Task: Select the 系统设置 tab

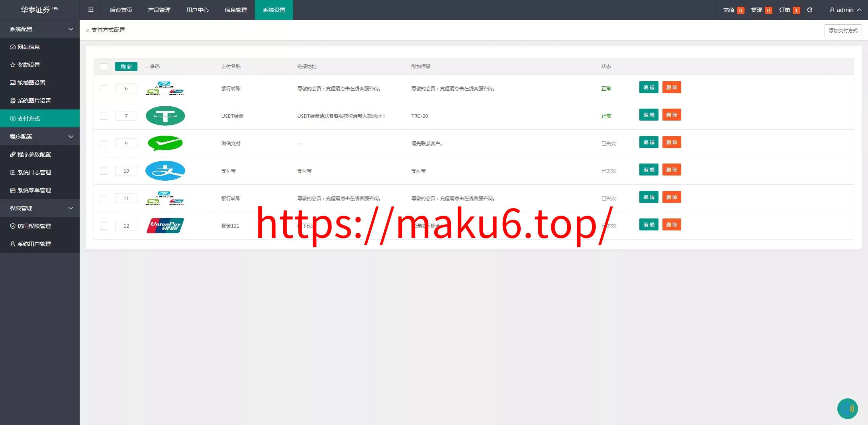Action: pyautogui.click(x=274, y=10)
